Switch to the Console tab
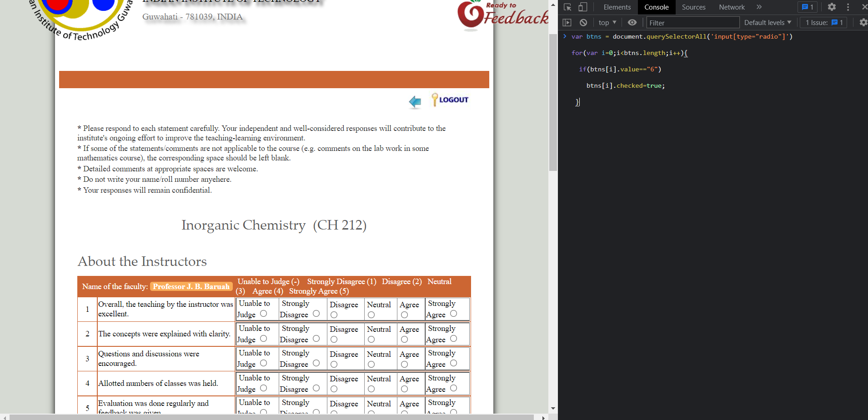Screen dimensions: 868x420 click(657, 7)
